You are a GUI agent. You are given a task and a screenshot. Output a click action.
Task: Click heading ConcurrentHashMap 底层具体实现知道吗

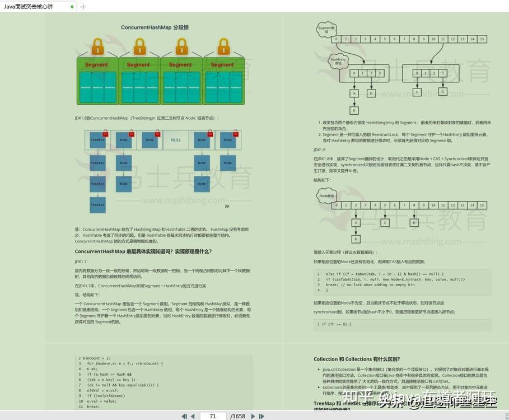click(x=143, y=251)
